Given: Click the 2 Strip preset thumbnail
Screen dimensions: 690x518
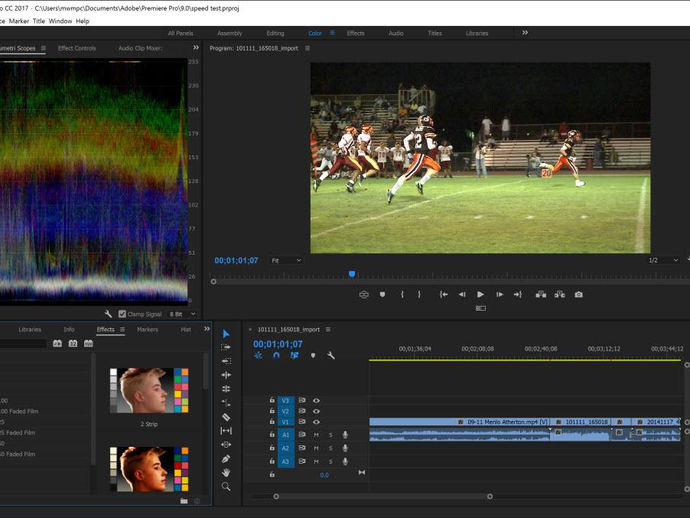Looking at the screenshot, I should click(x=151, y=389).
